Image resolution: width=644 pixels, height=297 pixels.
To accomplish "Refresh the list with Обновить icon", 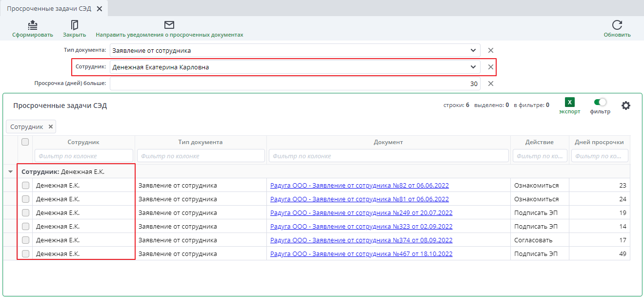I will [x=617, y=25].
